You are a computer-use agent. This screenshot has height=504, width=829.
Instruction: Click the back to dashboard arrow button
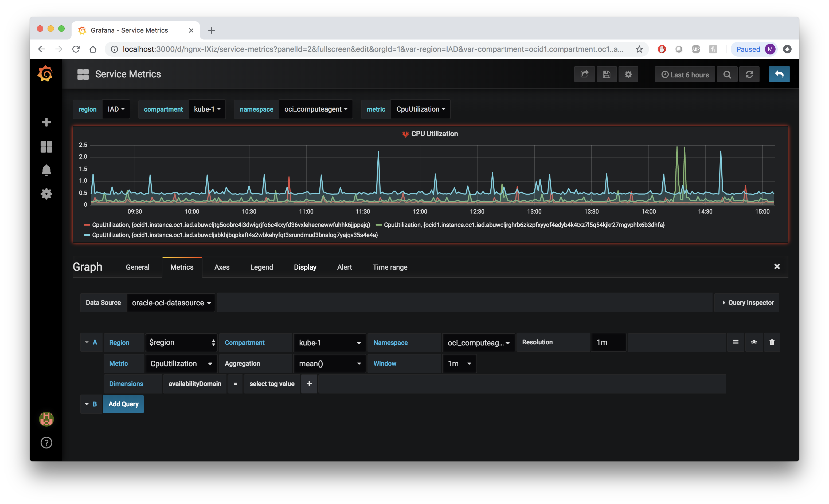point(779,74)
